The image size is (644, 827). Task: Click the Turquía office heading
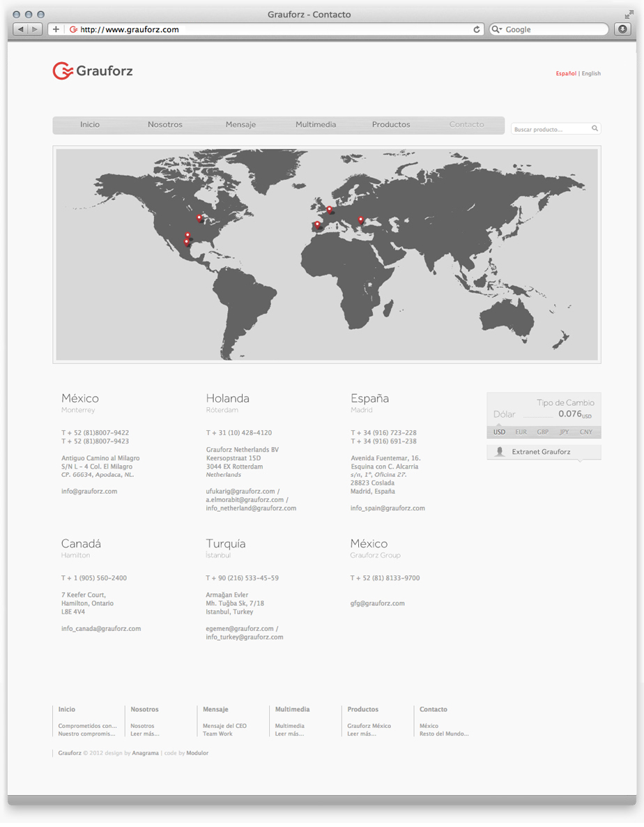(x=226, y=544)
